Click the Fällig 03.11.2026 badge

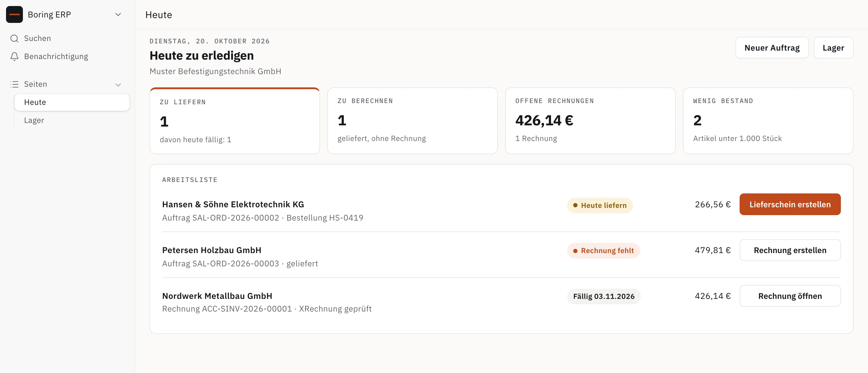(604, 296)
